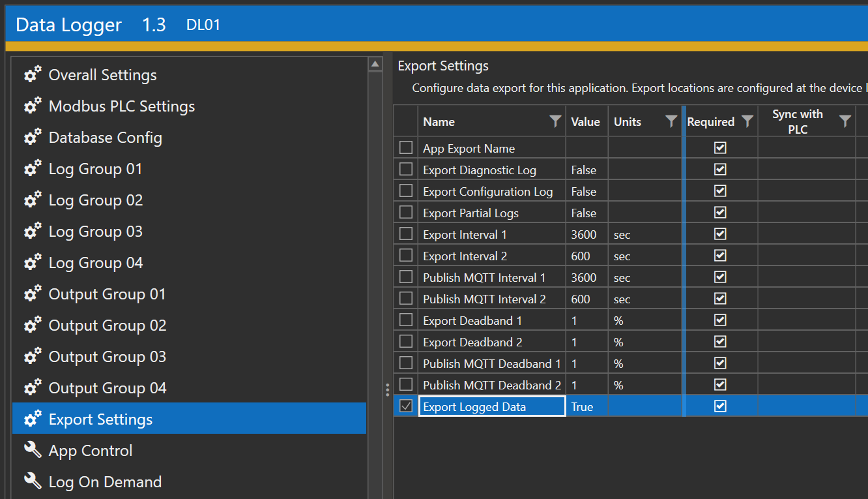Click the Export Diagnostic Log value cell
Screen dimensions: 868x499
pos(586,170)
